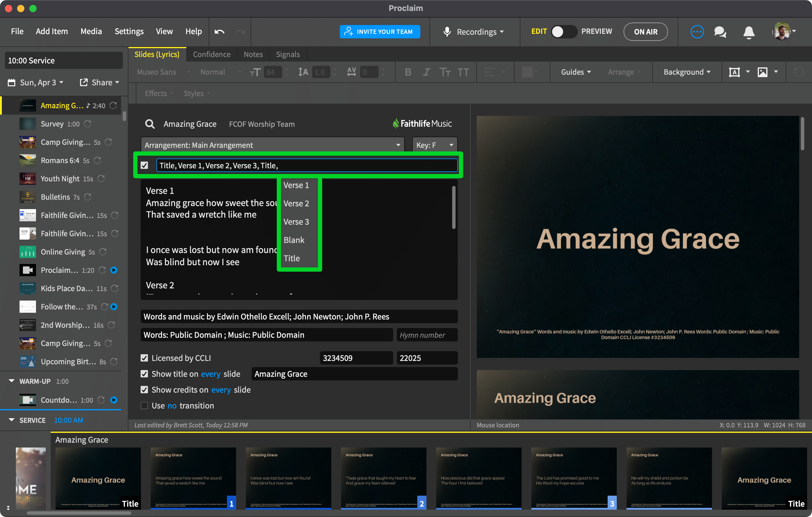Click the play icon on Follow the… item
Viewport: 812px width, 517px height.
tap(114, 306)
